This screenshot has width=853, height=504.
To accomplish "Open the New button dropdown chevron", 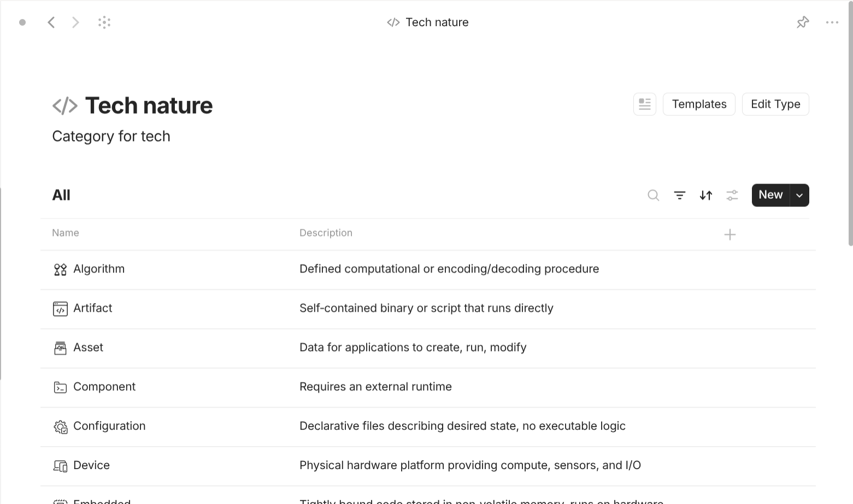I will pyautogui.click(x=799, y=195).
